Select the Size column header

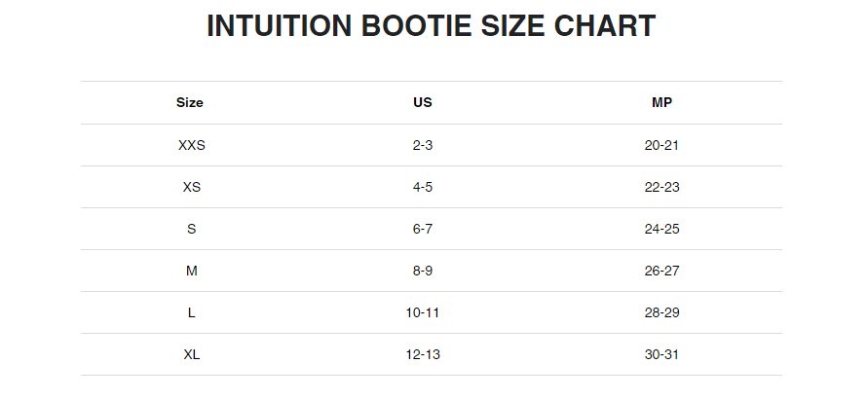[x=190, y=102]
